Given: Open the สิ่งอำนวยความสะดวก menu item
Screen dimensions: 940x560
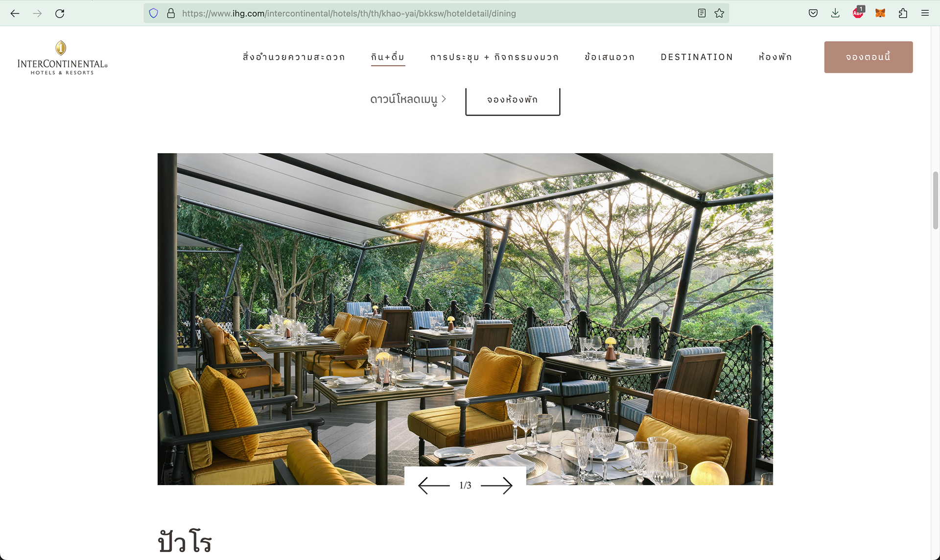Looking at the screenshot, I should 294,57.
